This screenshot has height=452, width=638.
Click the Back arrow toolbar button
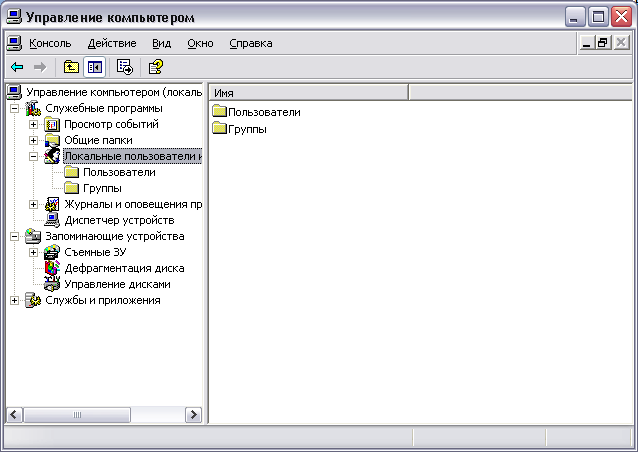coord(17,67)
